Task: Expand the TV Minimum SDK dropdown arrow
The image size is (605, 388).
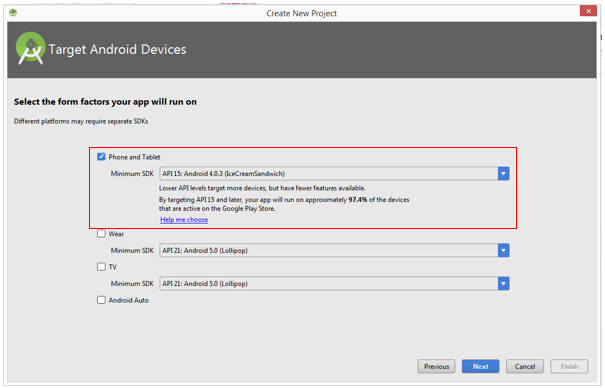Action: click(503, 284)
